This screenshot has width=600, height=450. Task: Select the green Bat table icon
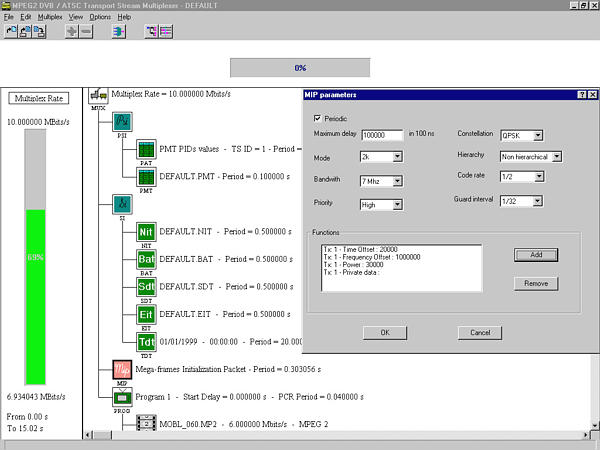[146, 259]
